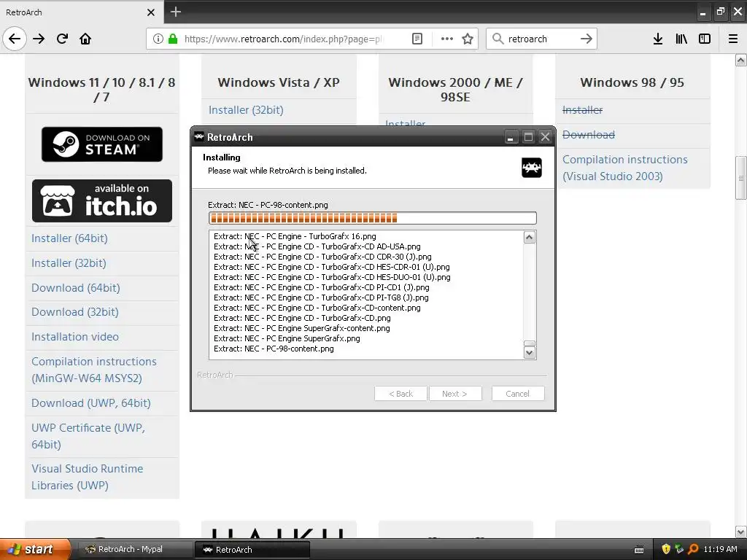Click the RetroArch logo in installer header

[531, 168]
